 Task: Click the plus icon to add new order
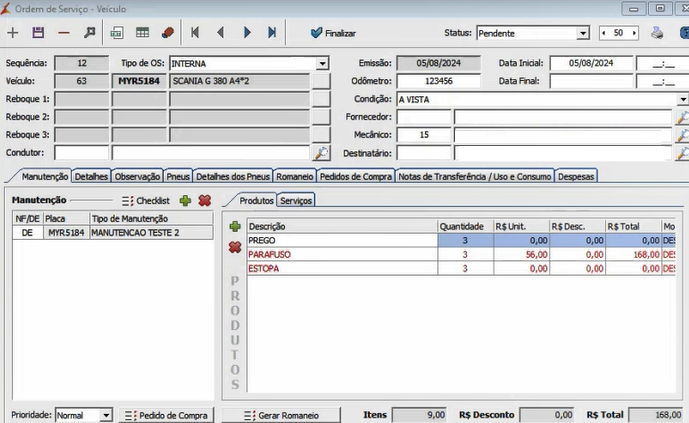tap(13, 33)
